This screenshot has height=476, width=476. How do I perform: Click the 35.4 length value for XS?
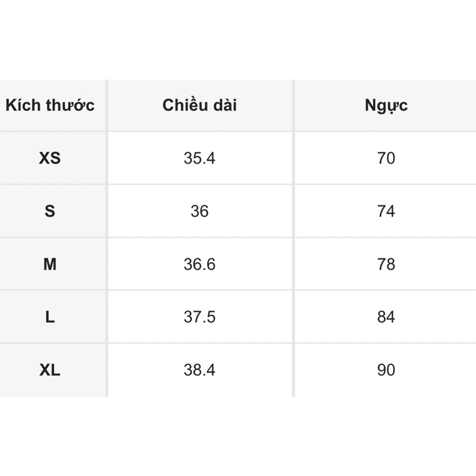[x=199, y=158]
